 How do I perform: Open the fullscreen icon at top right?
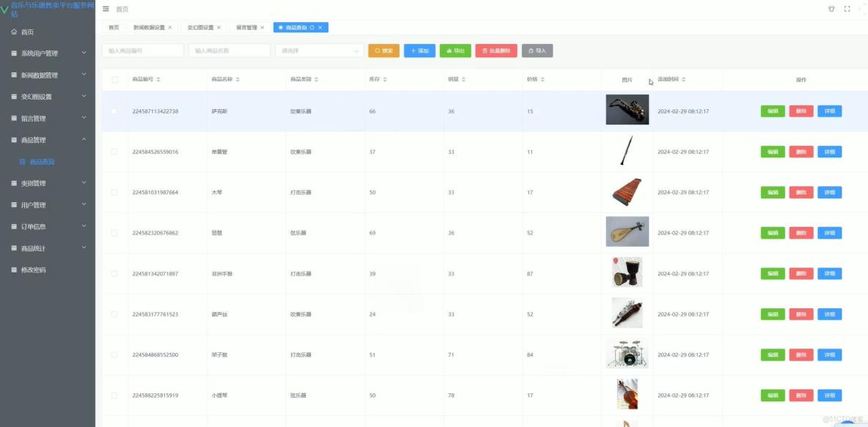click(x=846, y=9)
